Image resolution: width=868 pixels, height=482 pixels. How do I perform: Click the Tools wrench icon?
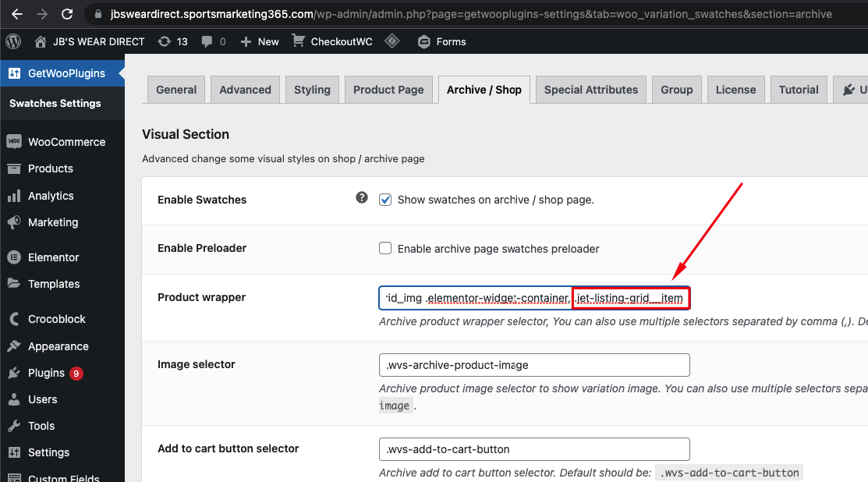[x=14, y=426]
